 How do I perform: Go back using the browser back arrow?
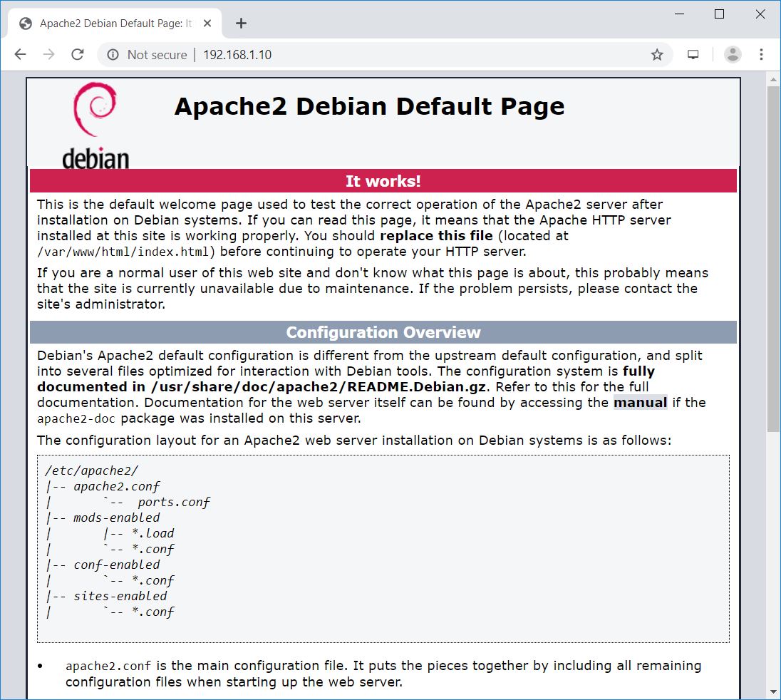pyautogui.click(x=21, y=54)
